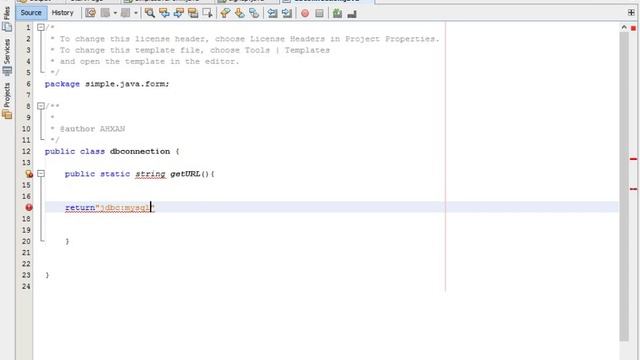The image size is (640, 360).
Task: Switch to the Source view
Action: (x=31, y=13)
